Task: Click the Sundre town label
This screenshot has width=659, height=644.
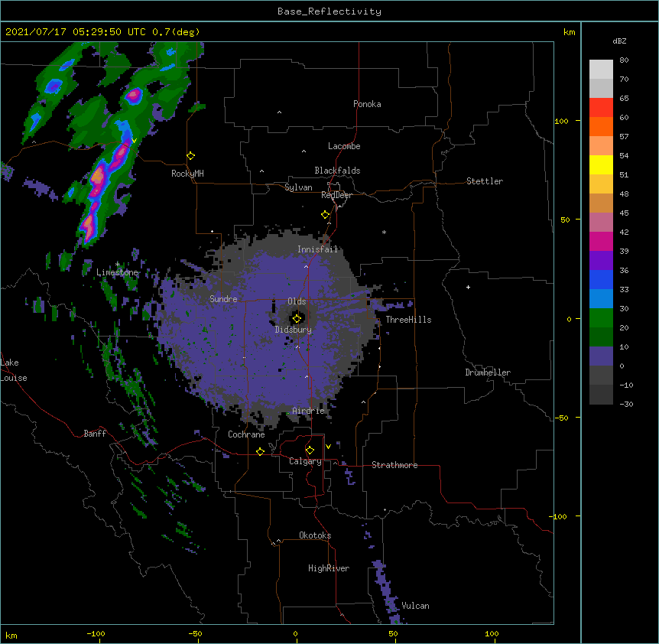Action: pos(223,299)
